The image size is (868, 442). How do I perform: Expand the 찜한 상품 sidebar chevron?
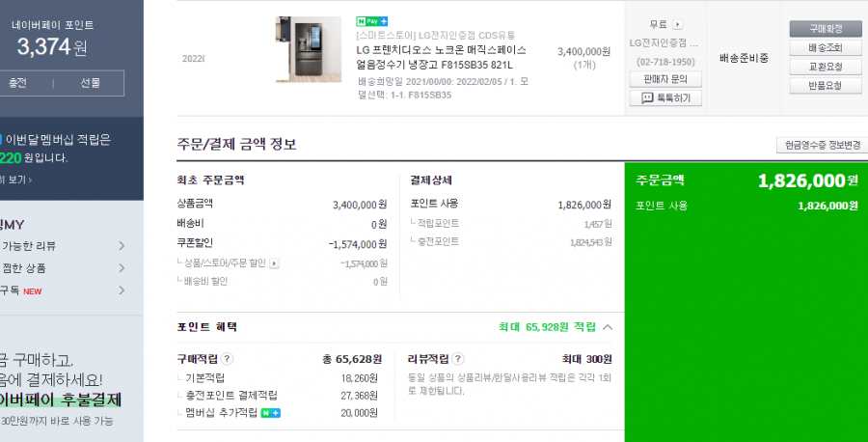click(x=122, y=268)
